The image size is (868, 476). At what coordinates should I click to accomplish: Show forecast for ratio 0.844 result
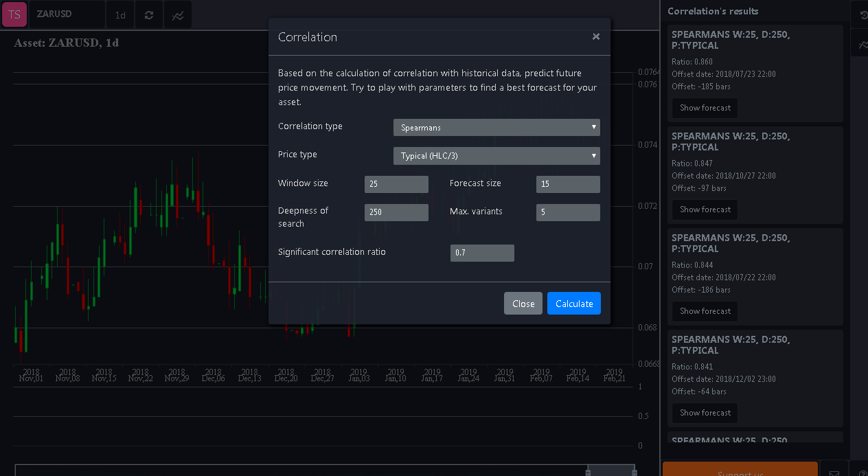click(705, 311)
